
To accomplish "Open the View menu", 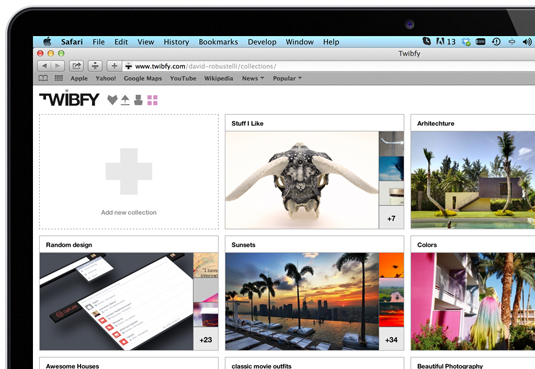I will 146,42.
